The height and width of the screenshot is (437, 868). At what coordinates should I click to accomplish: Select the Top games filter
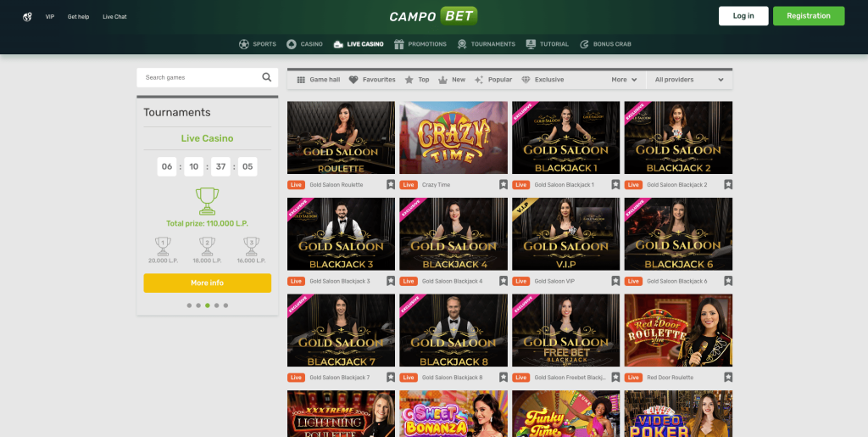417,80
